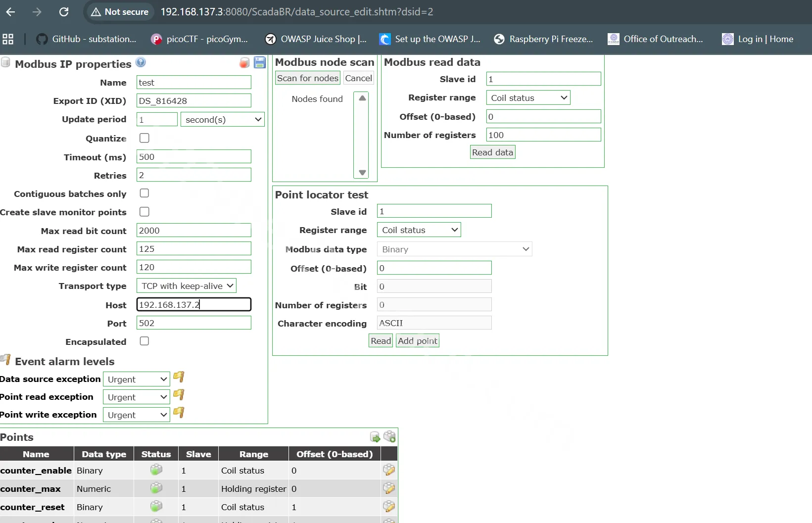Click flag icon beside Data source exception
The width and height of the screenshot is (812, 523).
click(179, 378)
